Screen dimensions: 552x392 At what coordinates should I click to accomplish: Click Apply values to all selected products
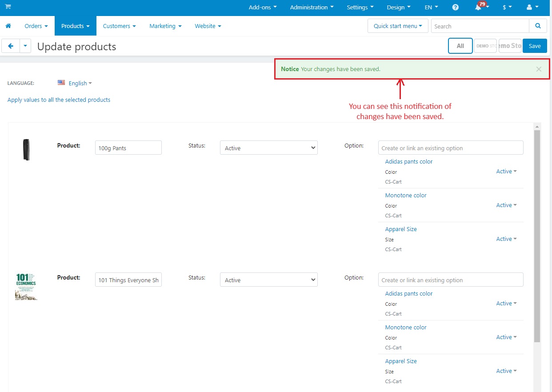coord(59,100)
